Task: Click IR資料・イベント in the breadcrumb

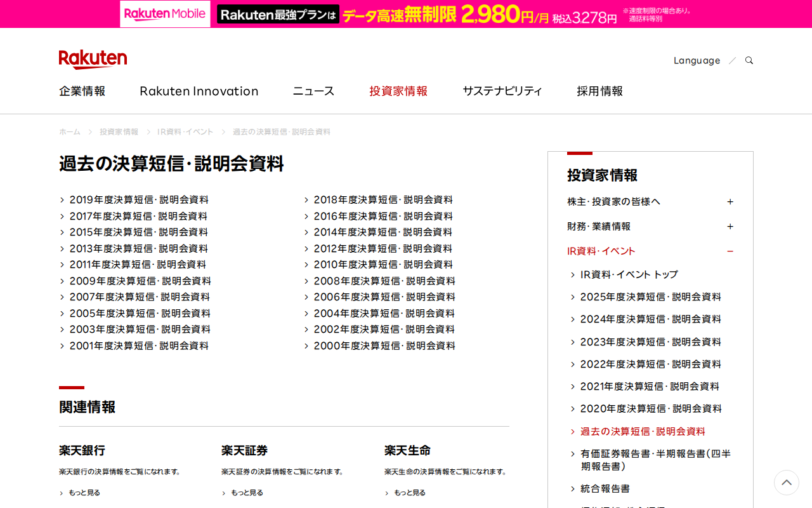Action: click(185, 132)
